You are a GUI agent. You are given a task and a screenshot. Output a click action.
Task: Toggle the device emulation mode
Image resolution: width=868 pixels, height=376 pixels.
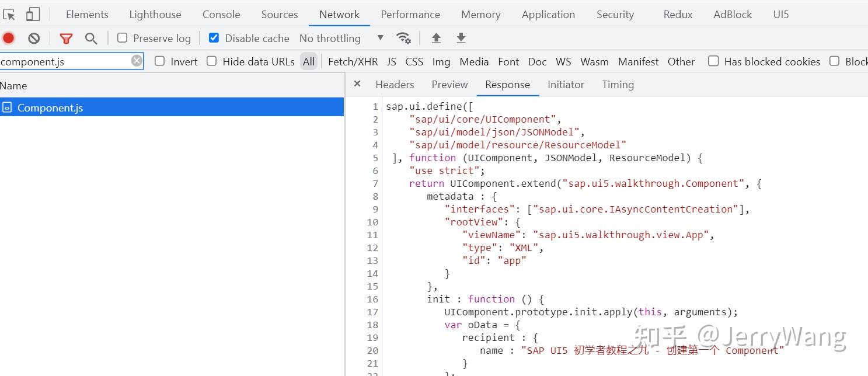tap(32, 14)
